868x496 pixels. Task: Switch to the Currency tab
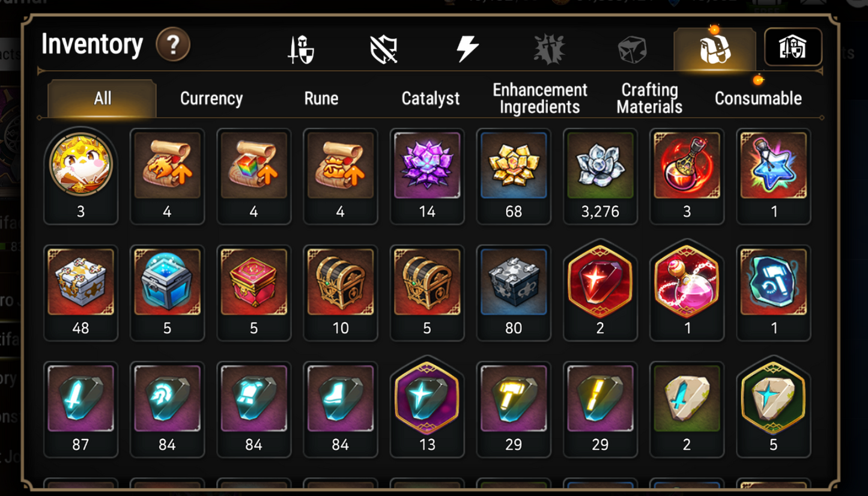pos(211,98)
